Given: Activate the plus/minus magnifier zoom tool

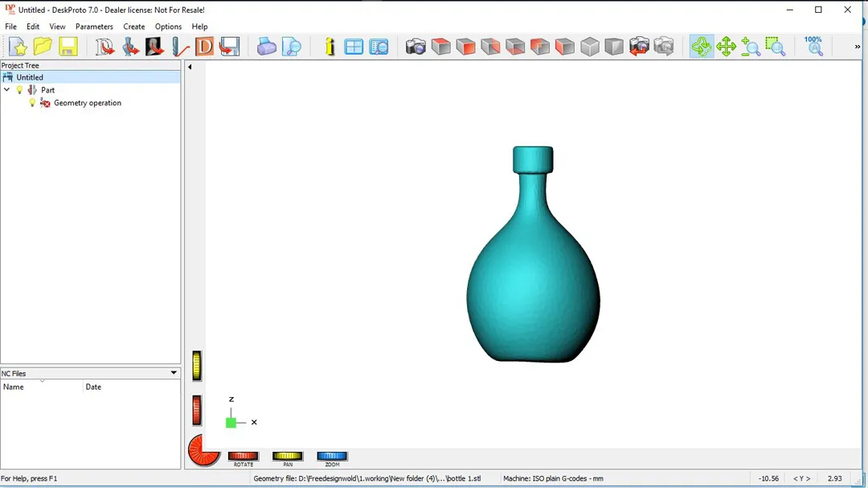Looking at the screenshot, I should tap(751, 47).
